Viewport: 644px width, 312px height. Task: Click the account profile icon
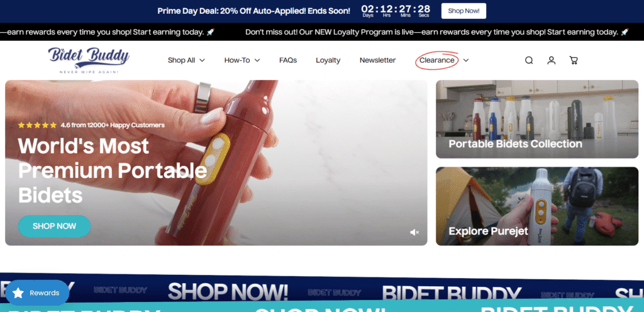coord(551,60)
